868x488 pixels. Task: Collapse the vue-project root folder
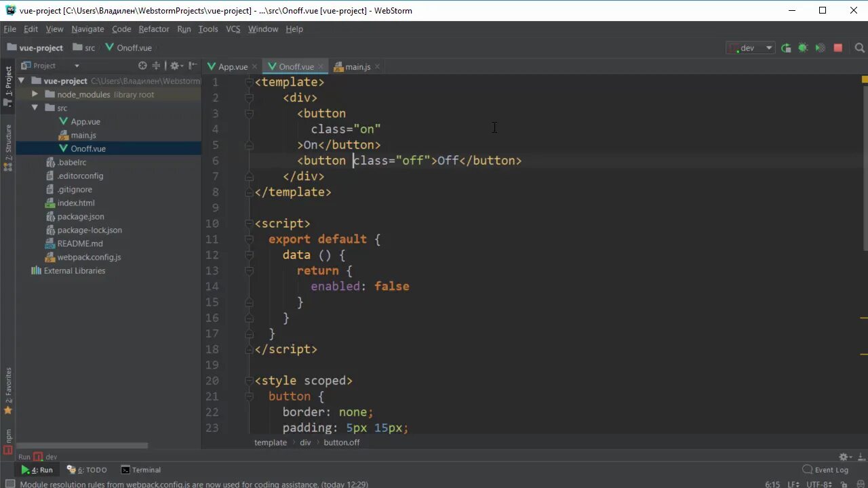tap(22, 81)
